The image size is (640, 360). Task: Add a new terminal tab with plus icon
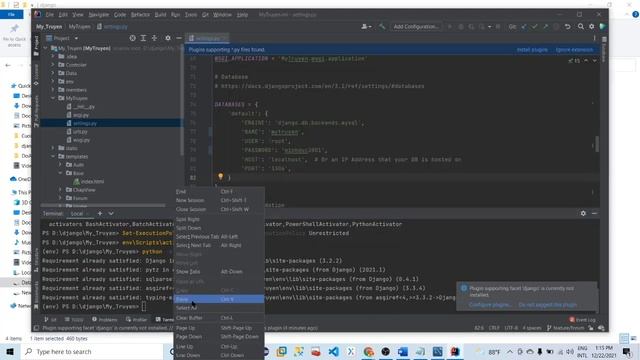click(100, 213)
